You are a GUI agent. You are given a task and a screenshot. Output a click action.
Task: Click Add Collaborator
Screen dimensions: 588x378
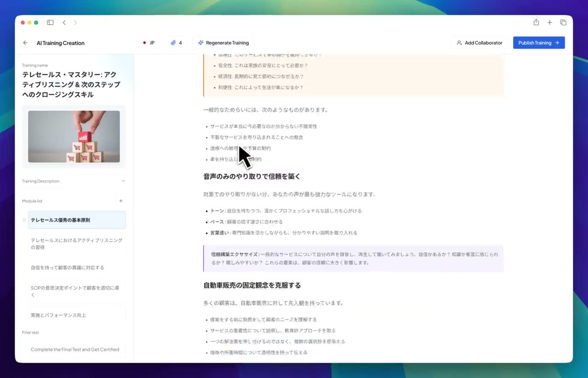pos(480,43)
